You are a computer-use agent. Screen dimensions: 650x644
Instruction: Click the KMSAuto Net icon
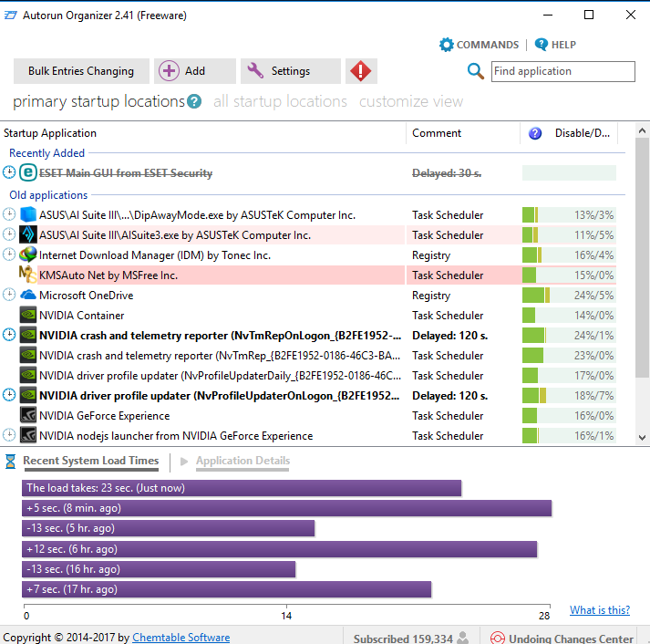[x=27, y=275]
